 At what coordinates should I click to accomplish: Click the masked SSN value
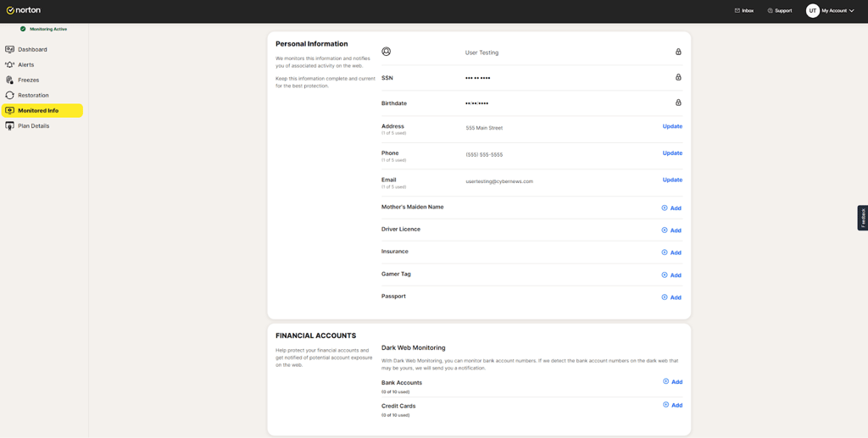pos(478,78)
